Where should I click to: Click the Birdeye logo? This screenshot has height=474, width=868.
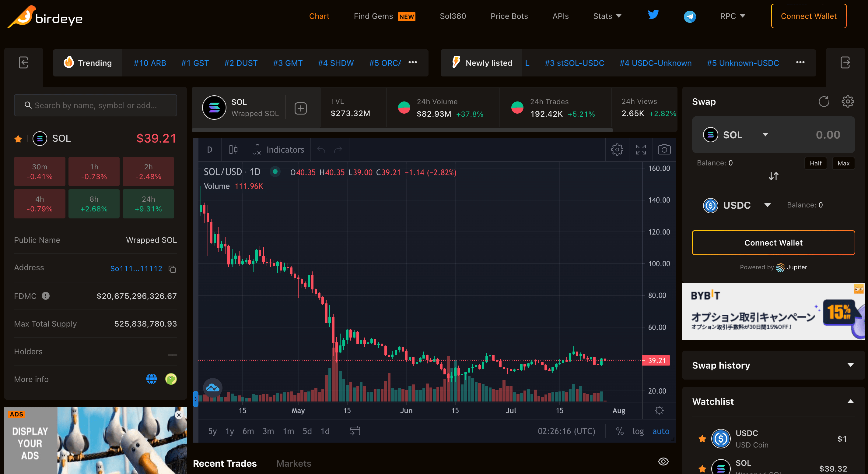[45, 17]
